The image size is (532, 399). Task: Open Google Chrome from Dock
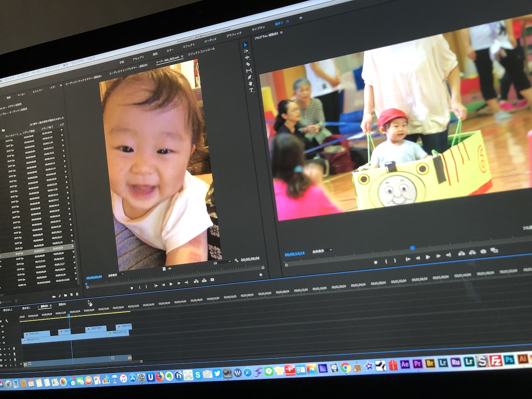pyautogui.click(x=346, y=367)
